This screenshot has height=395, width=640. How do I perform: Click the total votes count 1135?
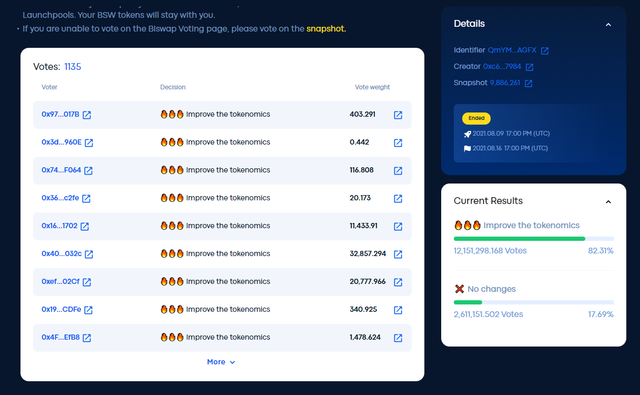click(73, 67)
